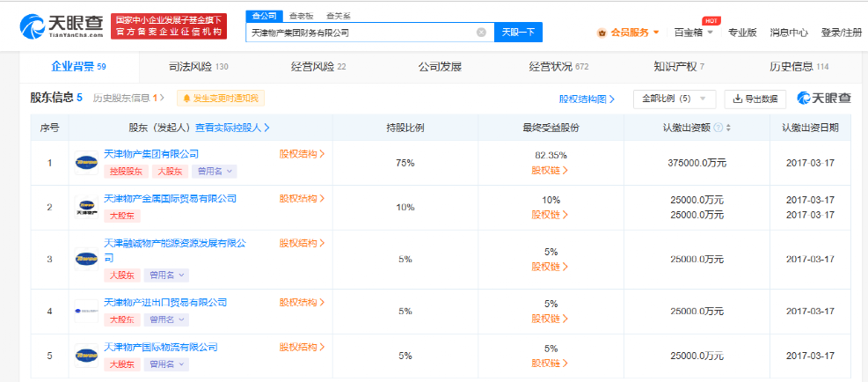Screen dimensions: 868x382
Task: Open 股权链 in row 4
Action: click(x=550, y=319)
